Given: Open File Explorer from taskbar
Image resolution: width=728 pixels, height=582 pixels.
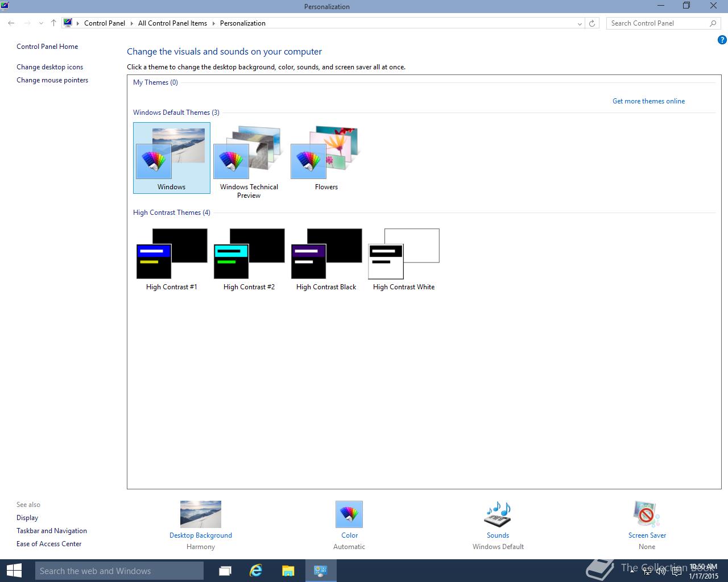Looking at the screenshot, I should 288,571.
